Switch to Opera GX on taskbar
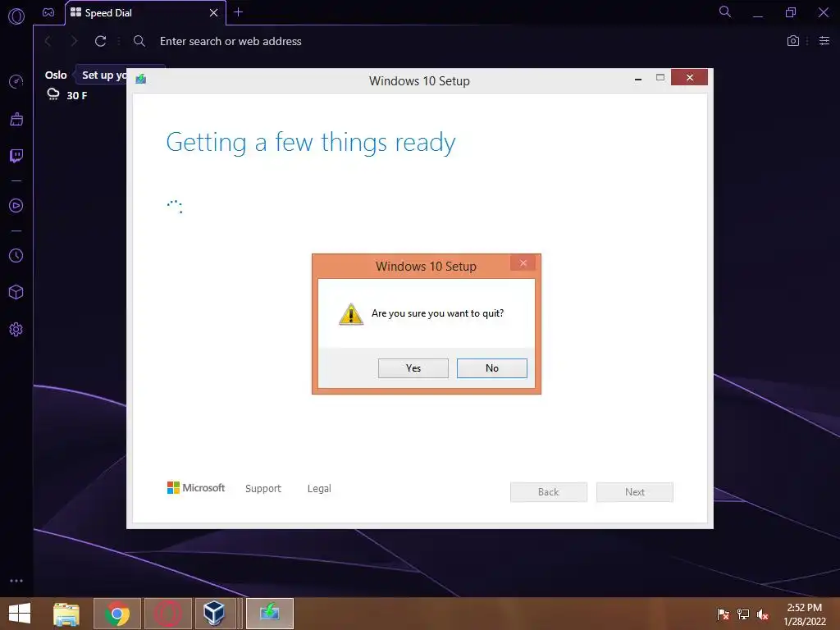The height and width of the screenshot is (630, 840). (168, 614)
